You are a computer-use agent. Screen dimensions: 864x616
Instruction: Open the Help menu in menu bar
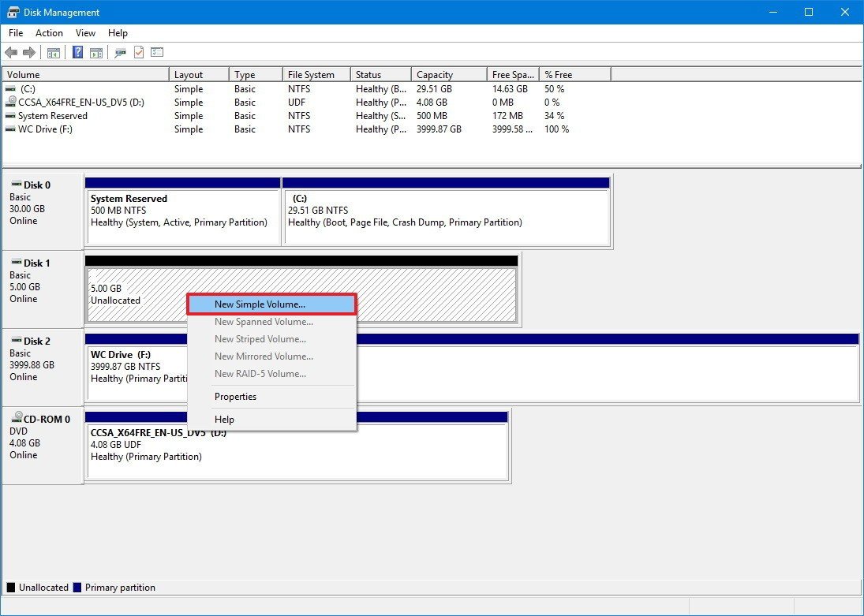point(118,33)
